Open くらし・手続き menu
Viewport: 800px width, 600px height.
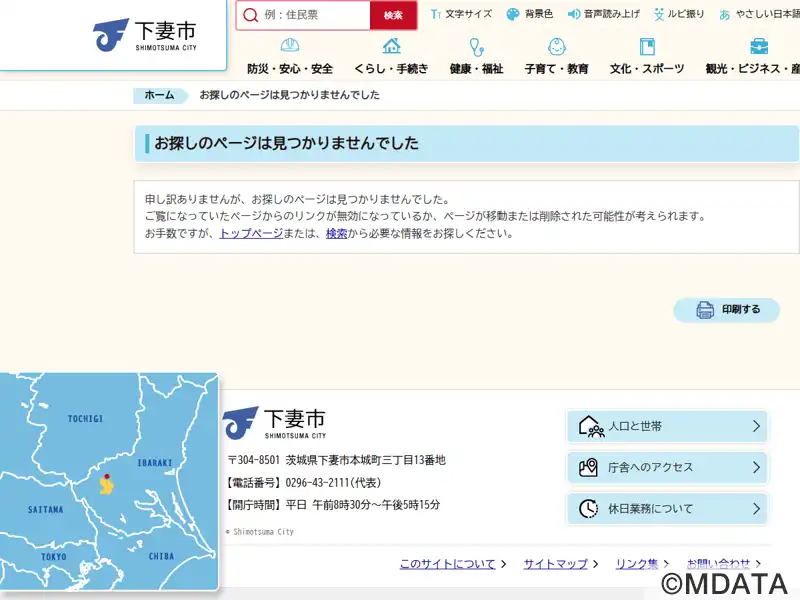pyautogui.click(x=391, y=57)
